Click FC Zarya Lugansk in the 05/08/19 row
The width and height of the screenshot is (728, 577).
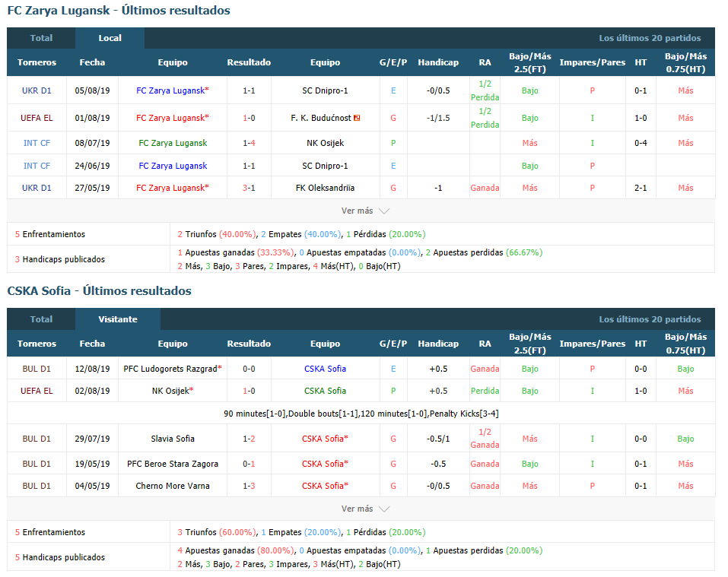(x=173, y=90)
